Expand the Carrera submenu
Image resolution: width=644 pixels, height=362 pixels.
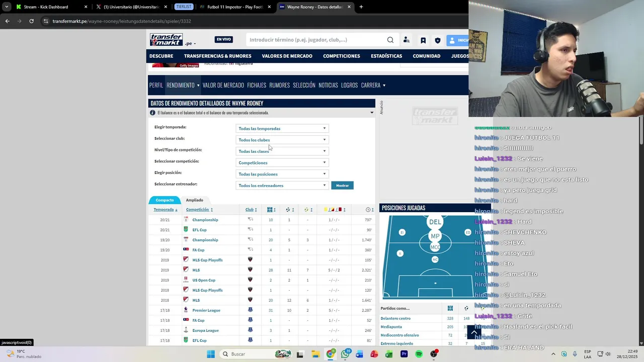pyautogui.click(x=384, y=85)
